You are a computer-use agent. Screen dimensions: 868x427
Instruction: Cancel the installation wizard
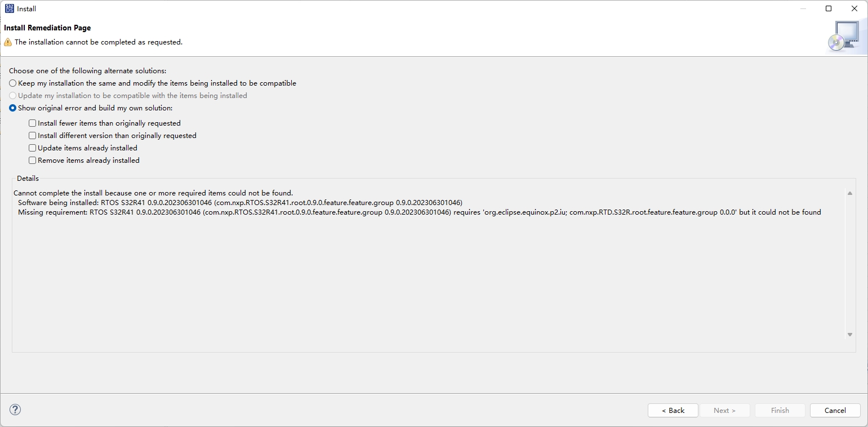835,410
